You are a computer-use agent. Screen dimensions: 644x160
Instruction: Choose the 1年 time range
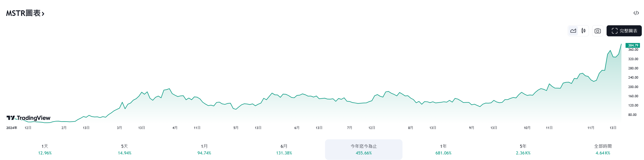[443, 149]
